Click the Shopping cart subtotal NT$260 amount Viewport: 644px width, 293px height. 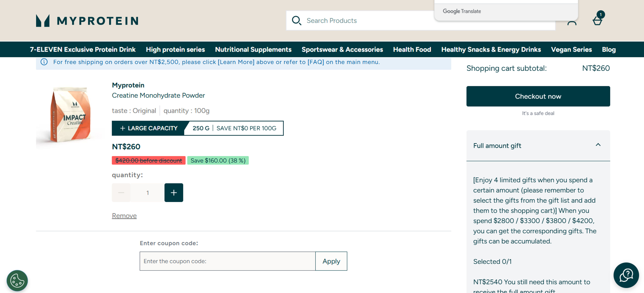tap(596, 68)
